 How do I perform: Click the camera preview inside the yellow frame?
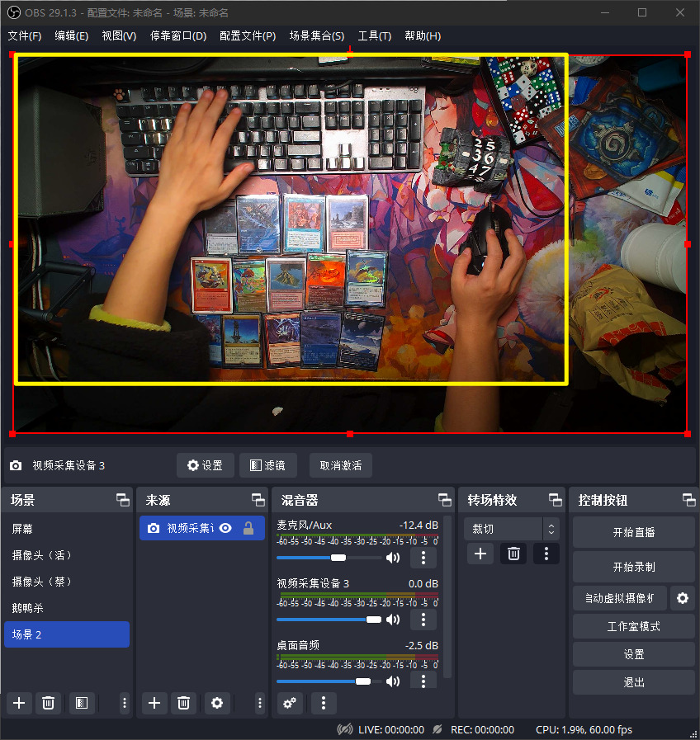click(x=291, y=219)
